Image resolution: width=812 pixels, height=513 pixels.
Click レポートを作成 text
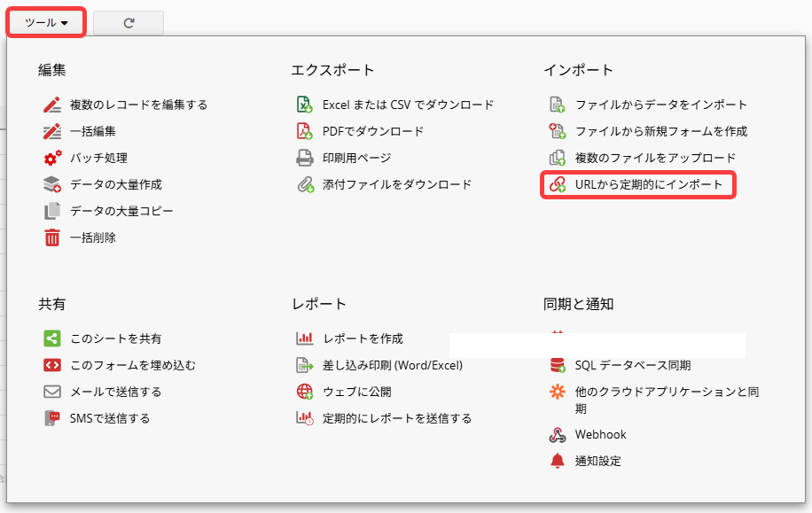pos(363,339)
